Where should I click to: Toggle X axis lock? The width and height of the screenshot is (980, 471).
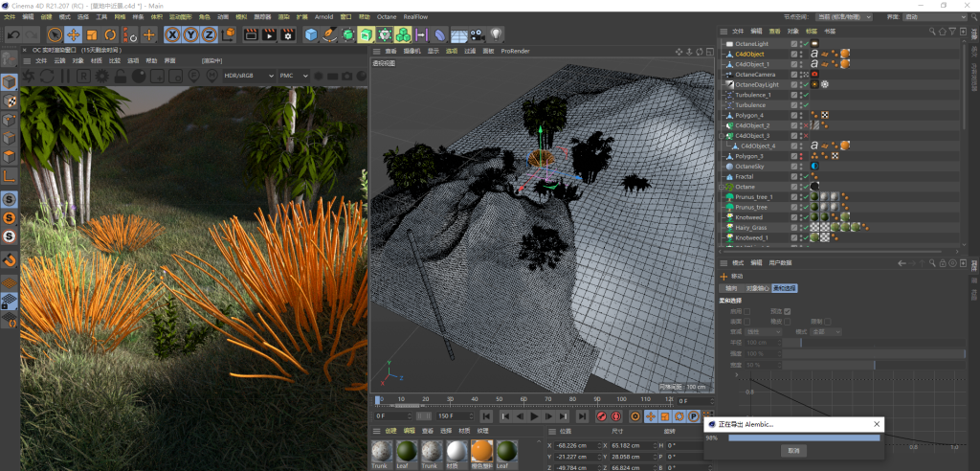pos(172,35)
